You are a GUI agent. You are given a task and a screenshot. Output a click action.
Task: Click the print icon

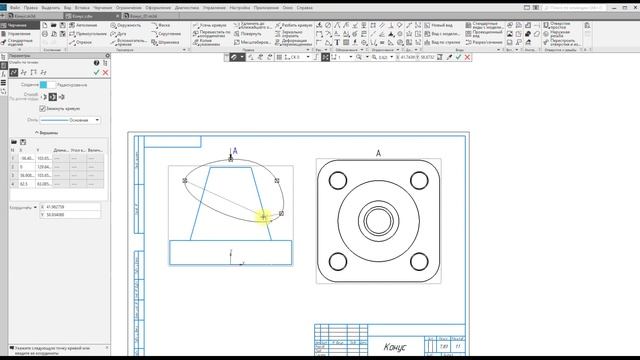(x=45, y=34)
